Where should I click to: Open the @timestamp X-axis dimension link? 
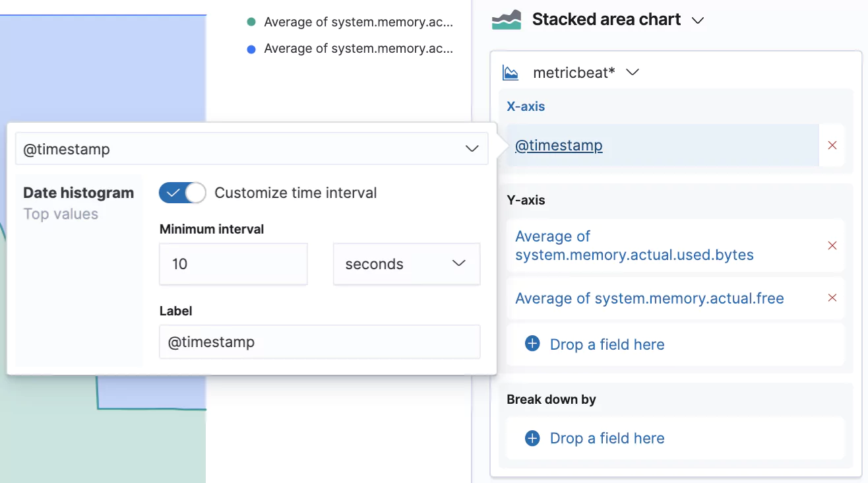coord(559,145)
